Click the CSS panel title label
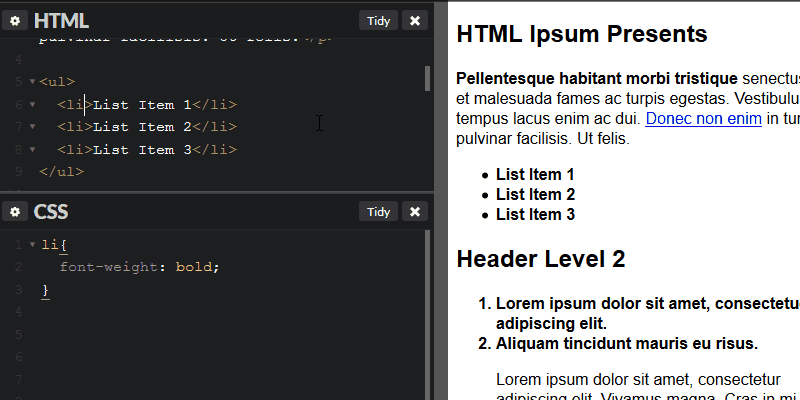Viewport: 800px width, 400px height. point(51,212)
